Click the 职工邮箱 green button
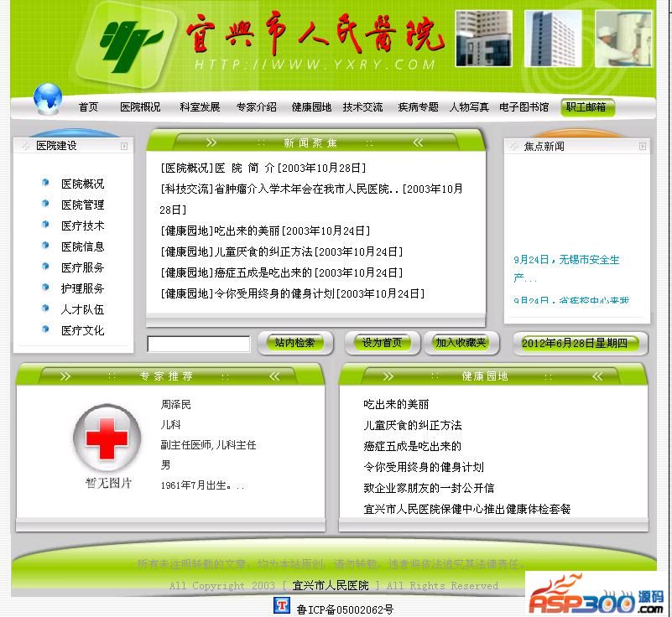This screenshot has width=672, height=617. [587, 107]
